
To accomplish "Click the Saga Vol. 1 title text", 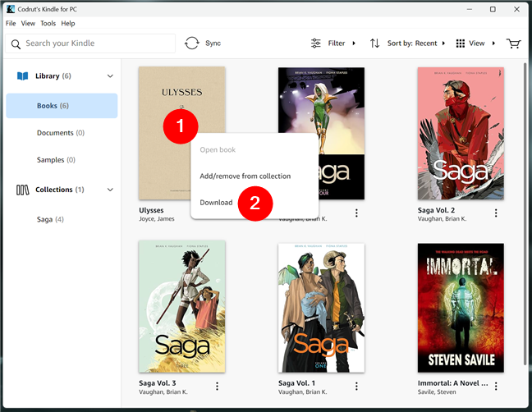I will coord(296,383).
